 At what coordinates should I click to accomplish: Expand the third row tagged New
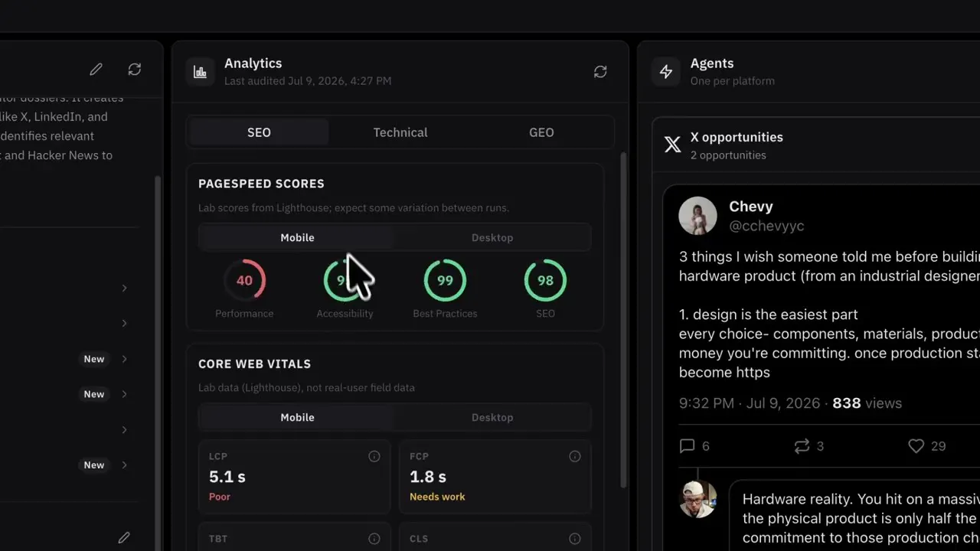click(124, 465)
